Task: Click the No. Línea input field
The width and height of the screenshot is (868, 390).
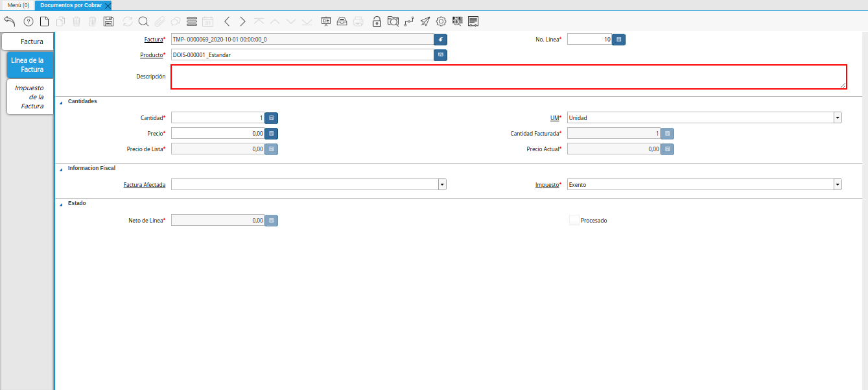Action: (590, 40)
